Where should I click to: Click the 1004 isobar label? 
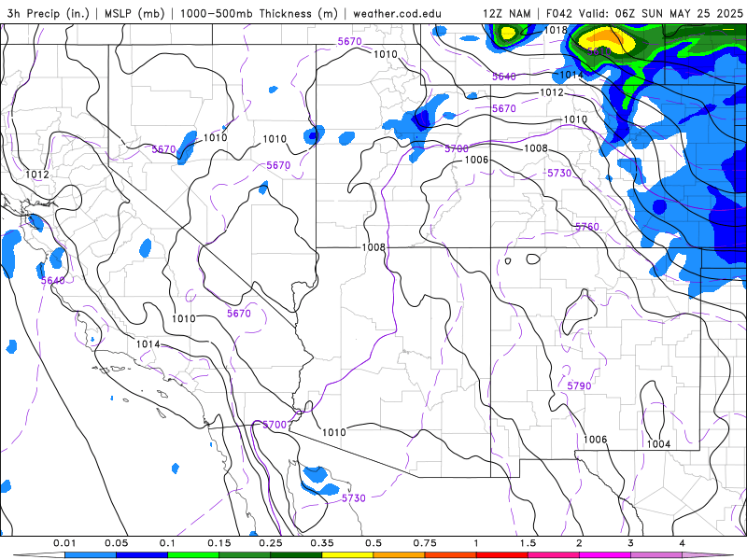pos(658,444)
